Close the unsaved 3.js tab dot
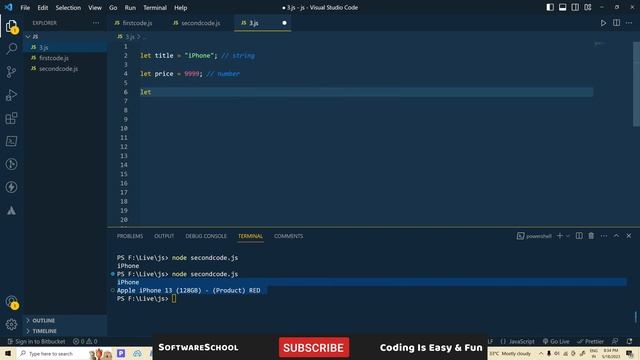Viewport: 640px width, 360px height. coord(284,23)
